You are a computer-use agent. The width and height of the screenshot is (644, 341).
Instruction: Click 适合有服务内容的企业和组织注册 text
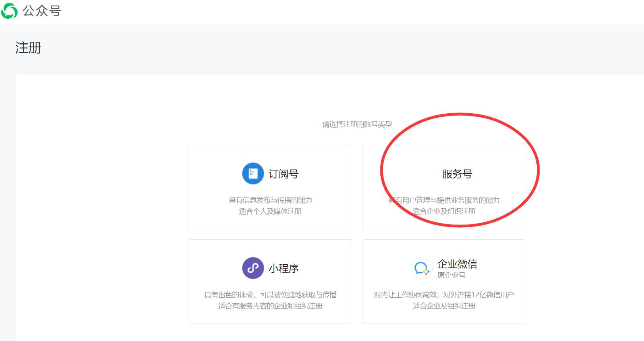pyautogui.click(x=270, y=306)
